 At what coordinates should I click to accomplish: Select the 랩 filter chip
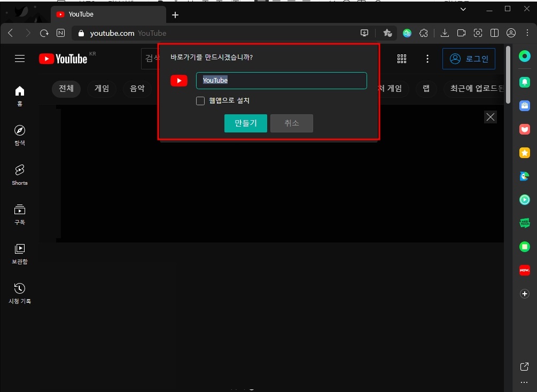coord(426,88)
